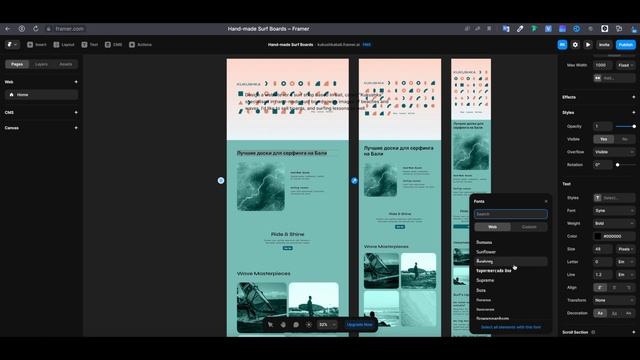Add a Scroll Section with plus
The width and height of the screenshot is (640, 360).
coord(633,332)
